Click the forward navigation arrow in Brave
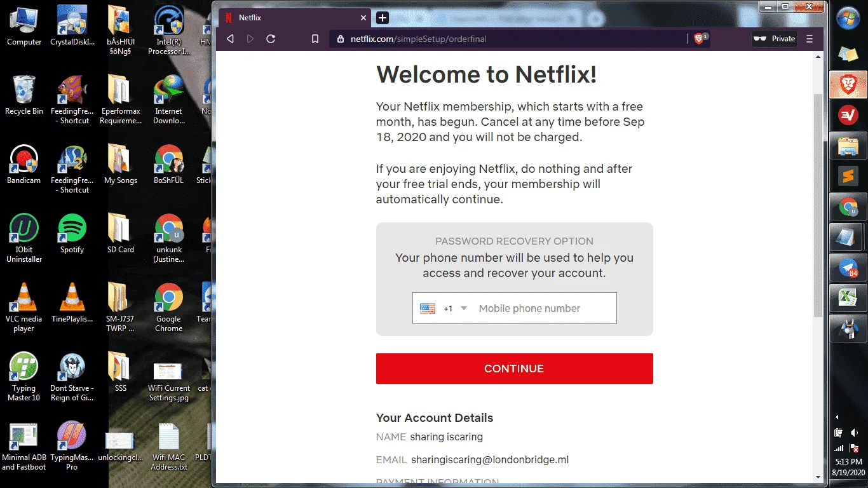Image resolution: width=868 pixels, height=488 pixels. (x=250, y=39)
